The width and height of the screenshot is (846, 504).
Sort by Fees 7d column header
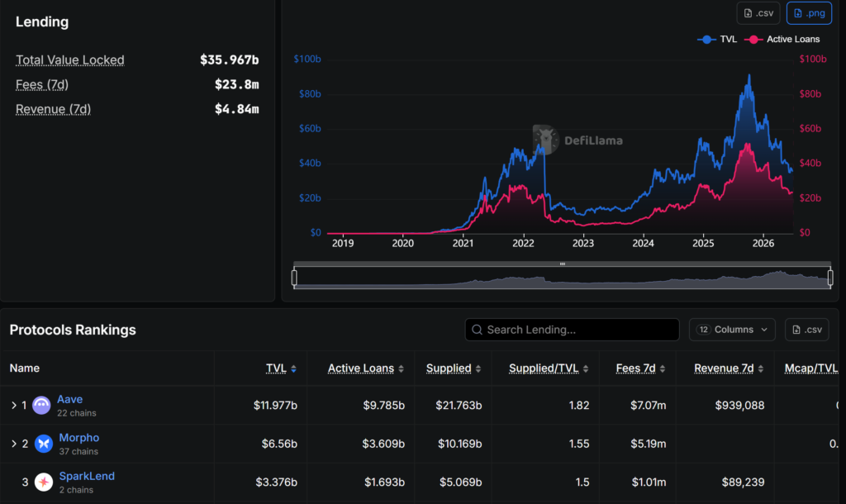click(640, 368)
